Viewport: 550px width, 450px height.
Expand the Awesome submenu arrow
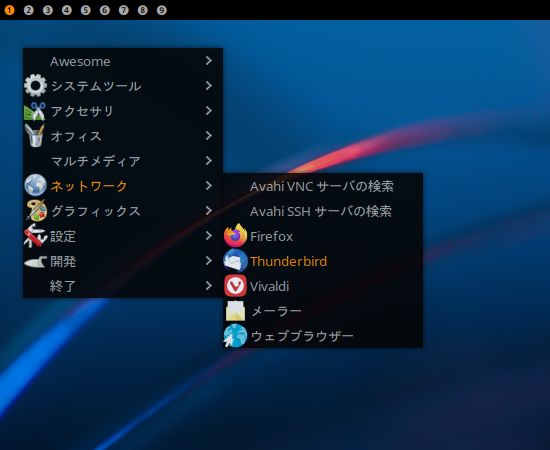209,61
